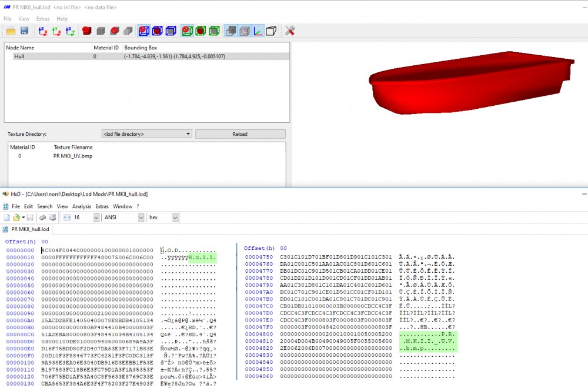Click the Open file icon in HxD
Image resolution: width=588 pixels, height=388 pixels.
pyautogui.click(x=16, y=218)
